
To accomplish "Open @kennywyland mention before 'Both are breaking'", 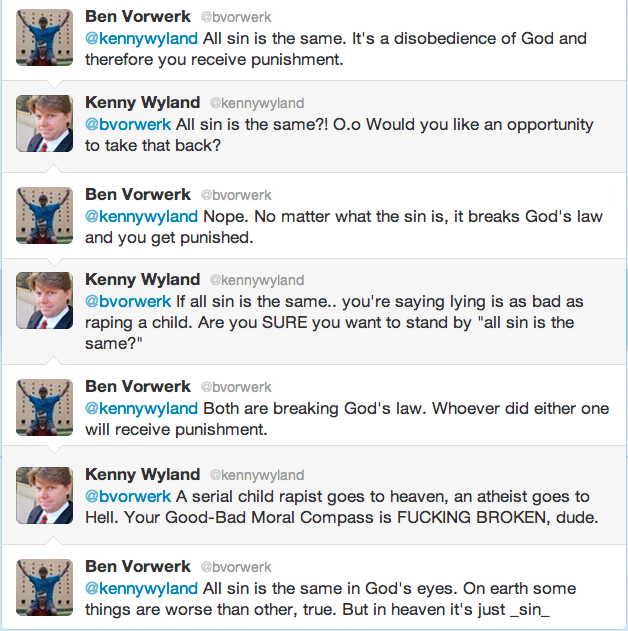I will [141, 409].
